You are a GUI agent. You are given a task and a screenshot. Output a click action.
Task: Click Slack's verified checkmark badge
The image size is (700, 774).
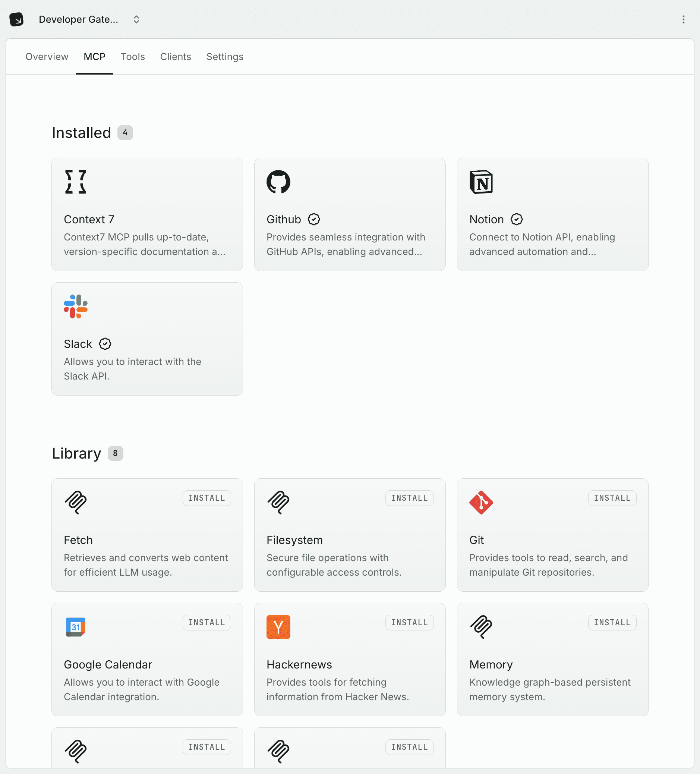105,344
